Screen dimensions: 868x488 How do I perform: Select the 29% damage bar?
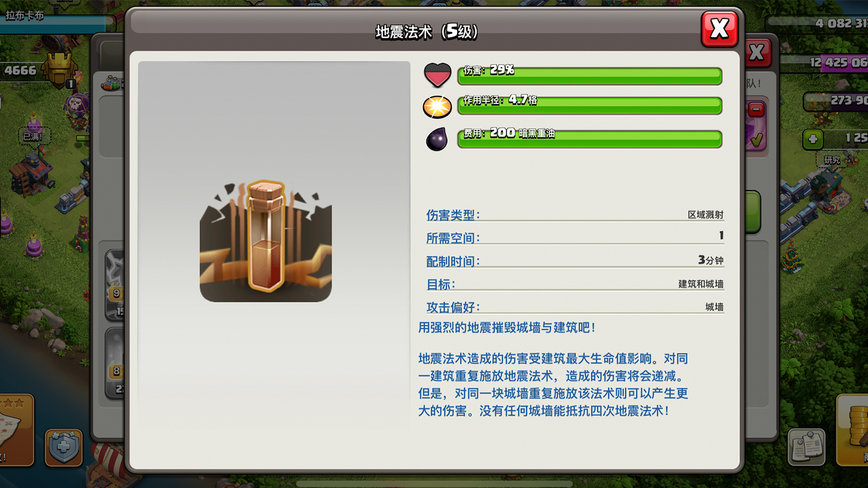click(x=590, y=76)
